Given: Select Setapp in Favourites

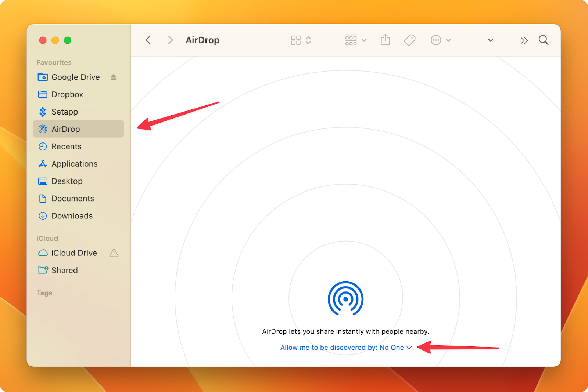Looking at the screenshot, I should pyautogui.click(x=65, y=112).
